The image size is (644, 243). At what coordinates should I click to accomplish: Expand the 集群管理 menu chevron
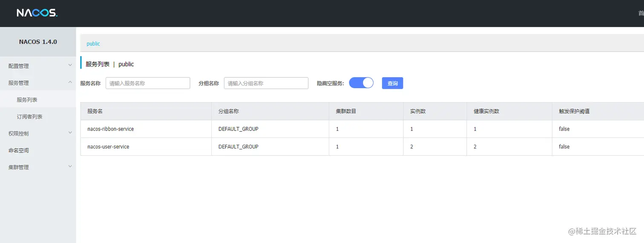pyautogui.click(x=70, y=167)
